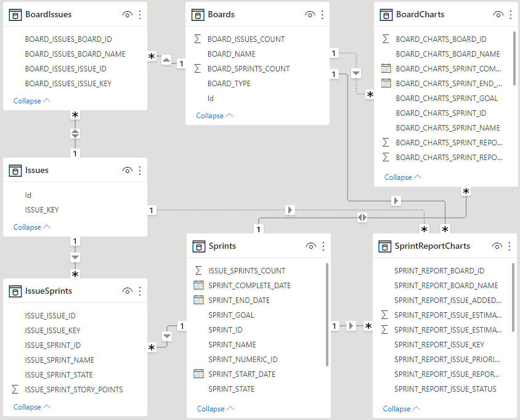Toggle visibility of the SprintReportCharts table
520x420 pixels.
497,246
